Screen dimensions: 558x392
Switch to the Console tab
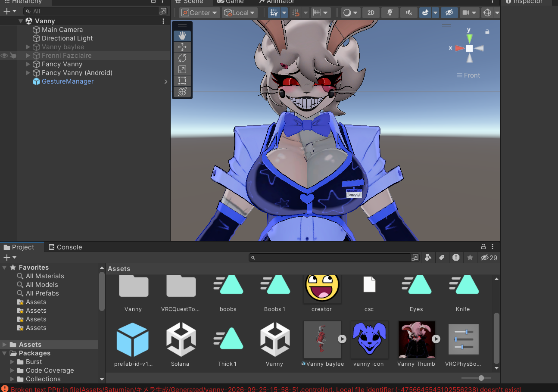[x=65, y=247]
